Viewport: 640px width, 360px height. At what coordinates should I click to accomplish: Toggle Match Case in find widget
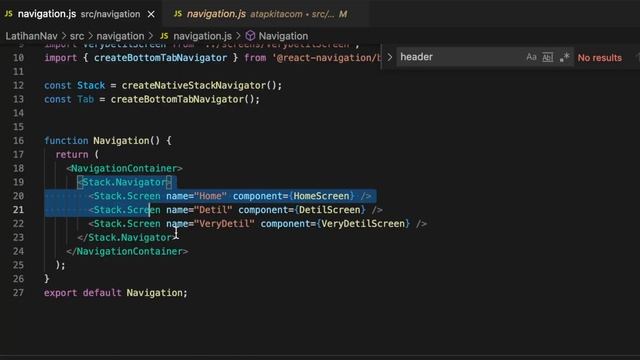coord(531,57)
